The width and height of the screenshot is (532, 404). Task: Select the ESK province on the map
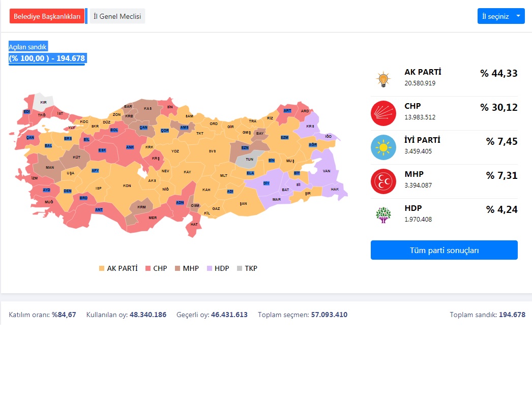[102, 150]
